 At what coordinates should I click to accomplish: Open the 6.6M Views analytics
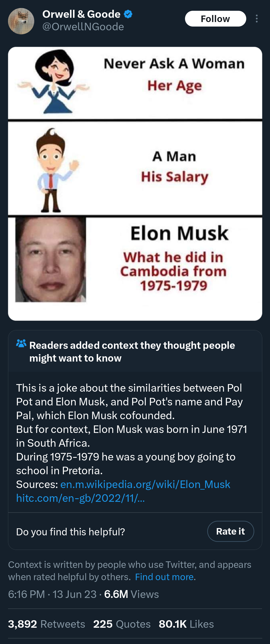131,594
